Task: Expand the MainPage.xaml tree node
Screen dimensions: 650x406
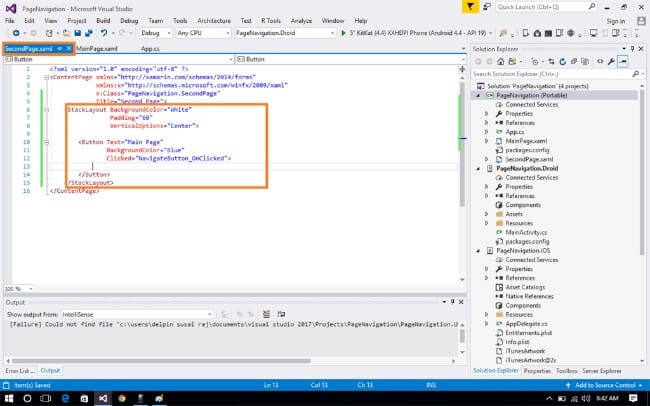Action: (x=487, y=140)
